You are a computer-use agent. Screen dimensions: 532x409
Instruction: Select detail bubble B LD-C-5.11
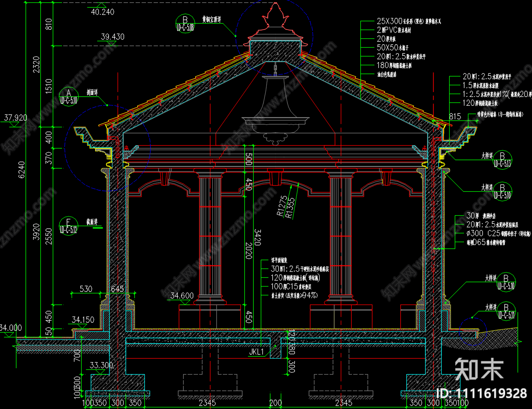pyautogui.click(x=506, y=311)
